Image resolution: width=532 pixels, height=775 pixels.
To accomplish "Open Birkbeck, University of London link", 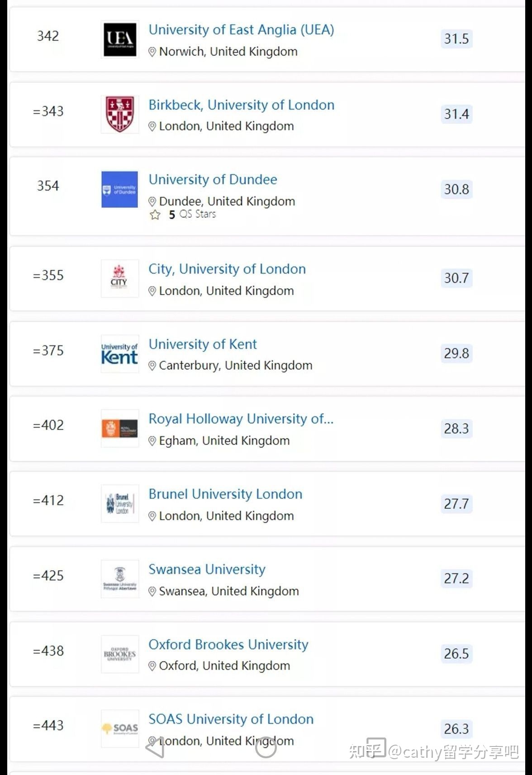I will (242, 105).
